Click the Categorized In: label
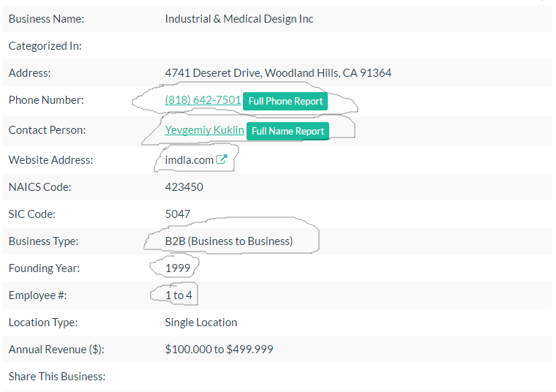The height and width of the screenshot is (392, 556). [x=45, y=46]
